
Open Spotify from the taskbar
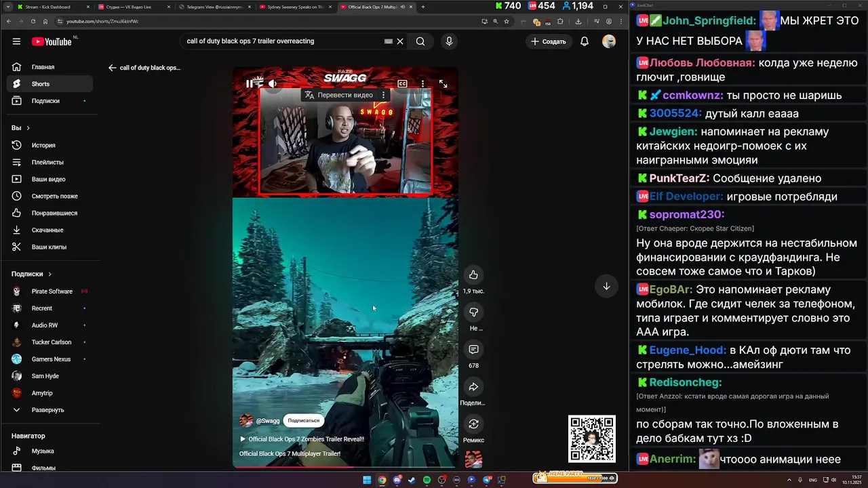(427, 480)
